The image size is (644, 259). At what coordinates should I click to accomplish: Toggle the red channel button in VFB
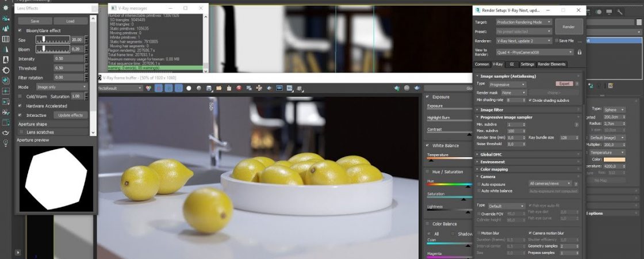click(159, 88)
